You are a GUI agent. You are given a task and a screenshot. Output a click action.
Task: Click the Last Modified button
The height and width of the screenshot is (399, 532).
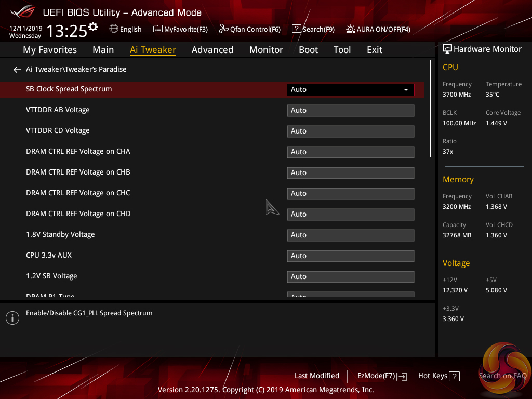pos(316,376)
